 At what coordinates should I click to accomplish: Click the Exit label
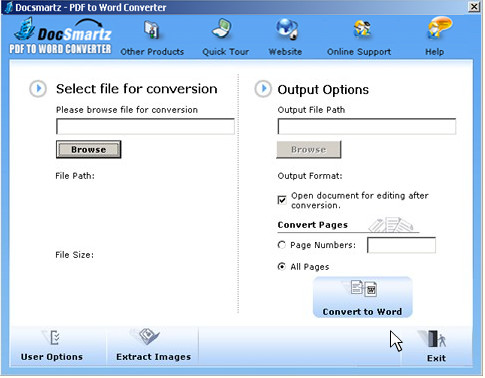[437, 358]
